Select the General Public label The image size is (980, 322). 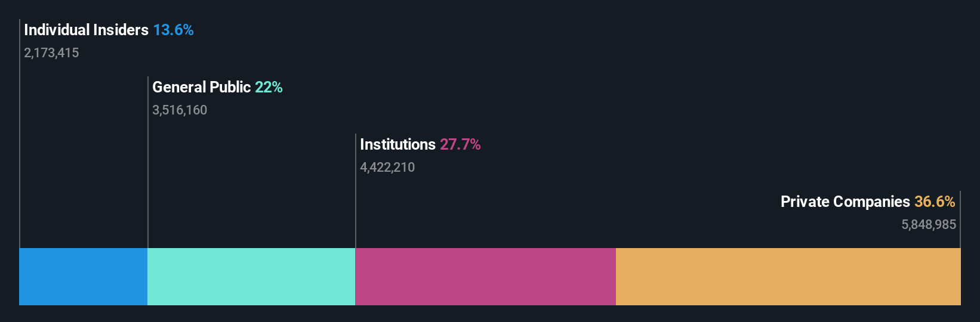pyautogui.click(x=201, y=87)
